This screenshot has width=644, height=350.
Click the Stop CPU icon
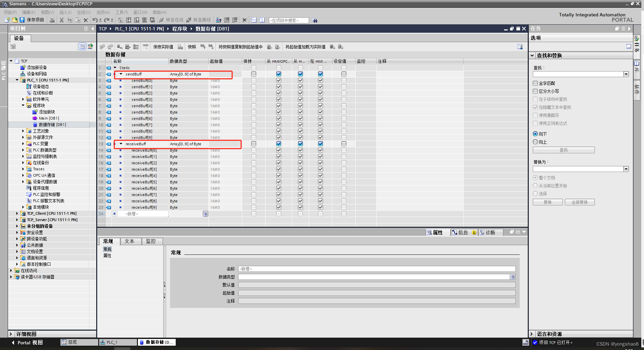coord(235,20)
